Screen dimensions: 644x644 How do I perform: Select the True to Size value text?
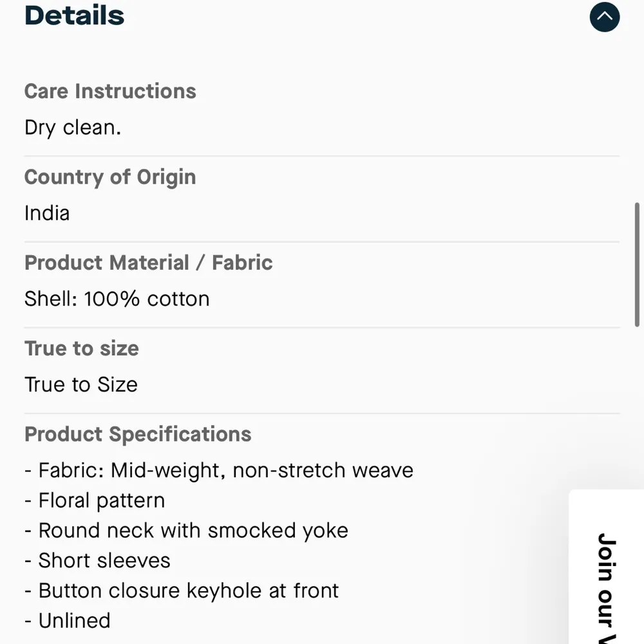click(x=81, y=384)
